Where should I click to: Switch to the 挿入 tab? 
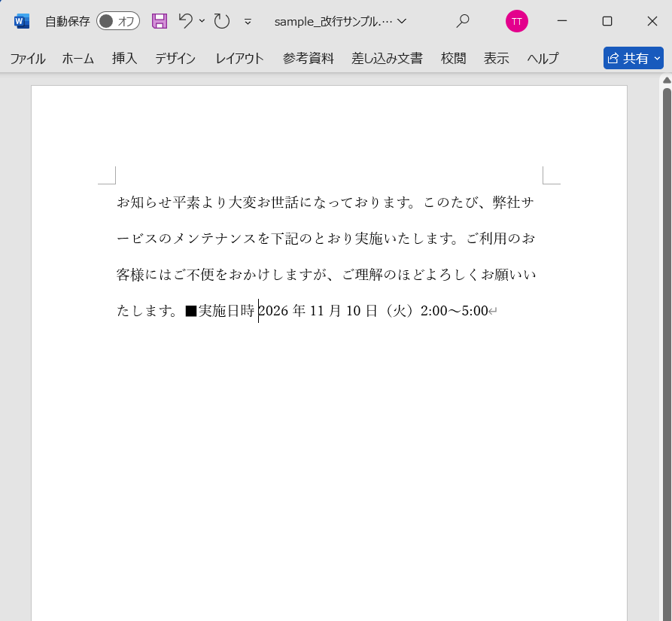(125, 58)
